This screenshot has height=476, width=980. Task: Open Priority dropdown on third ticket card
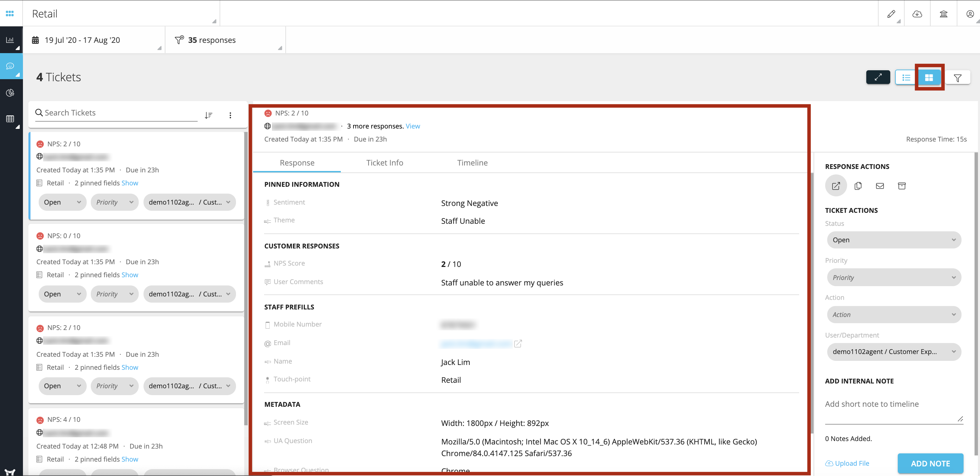point(114,386)
